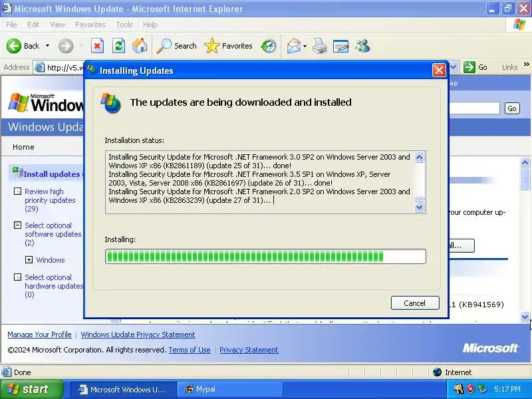Click the Windows flag logo throbber
Screen dimensions: 532x399
coord(519,25)
